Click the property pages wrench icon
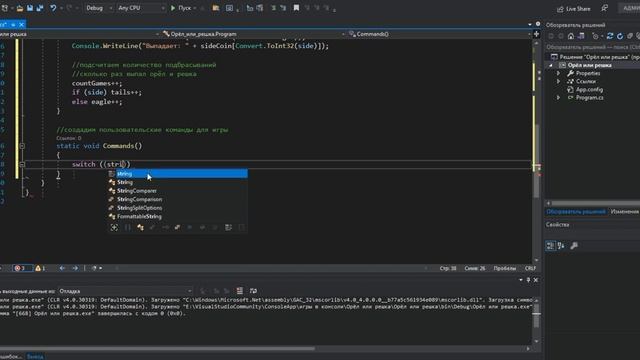 click(x=574, y=246)
